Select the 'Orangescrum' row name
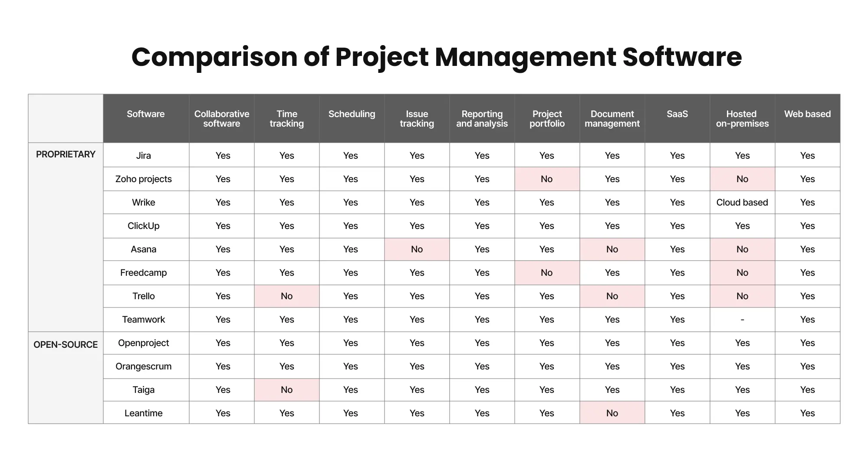This screenshot has height=464, width=868. 144,366
